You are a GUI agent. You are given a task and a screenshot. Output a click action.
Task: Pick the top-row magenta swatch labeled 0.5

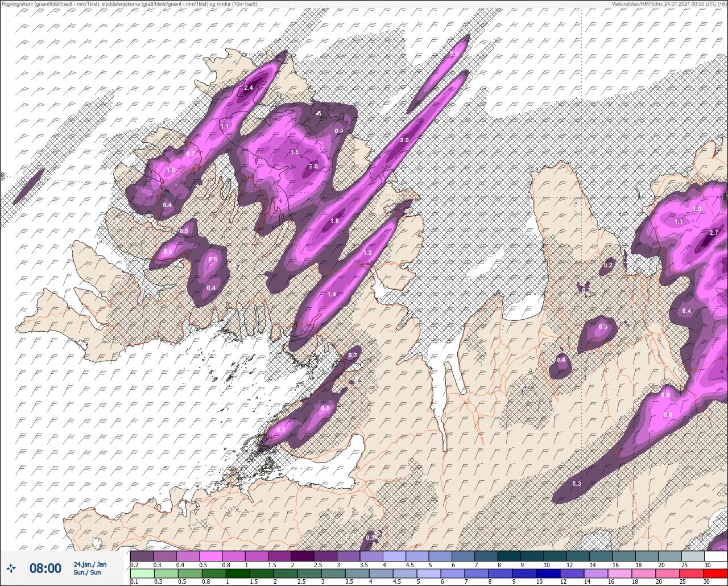(x=211, y=556)
